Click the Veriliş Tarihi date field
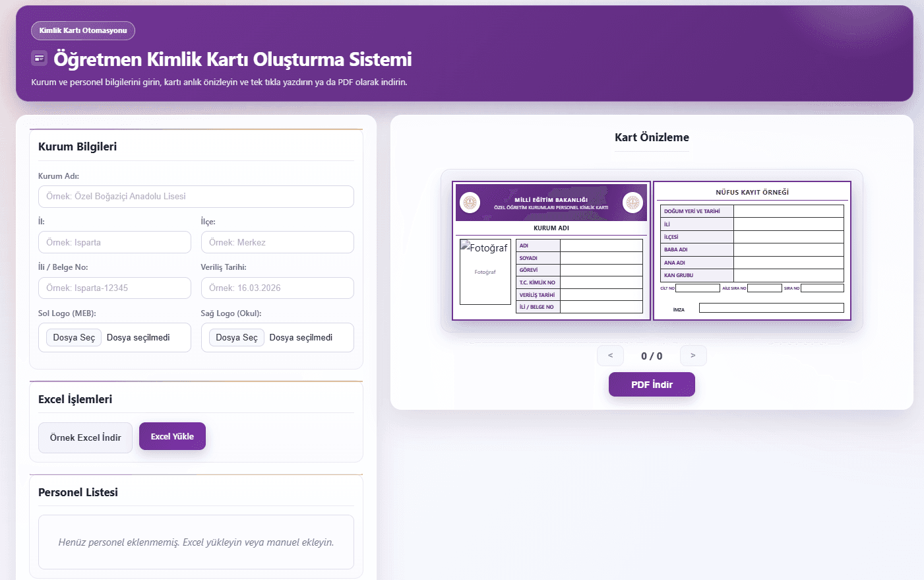The image size is (924, 580). [277, 288]
